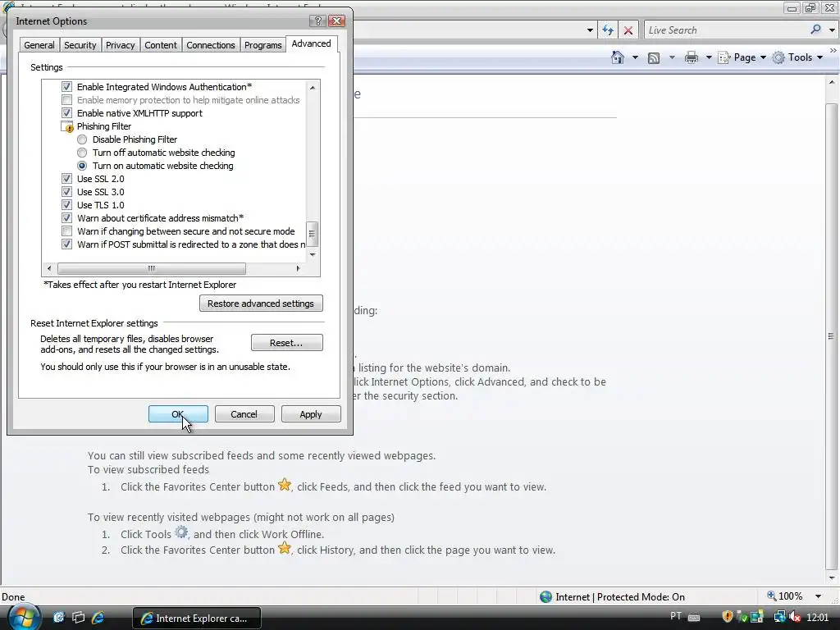The width and height of the screenshot is (840, 630).
Task: Click the Switch between windows quick launch icon
Action: coord(78,618)
